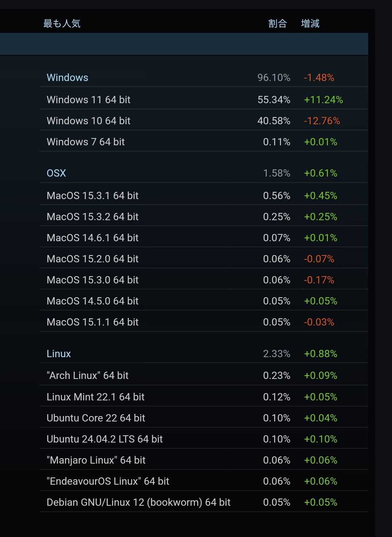Select the MacOS 14.6.1 64 bit row
The height and width of the screenshot is (537, 392).
tap(93, 238)
